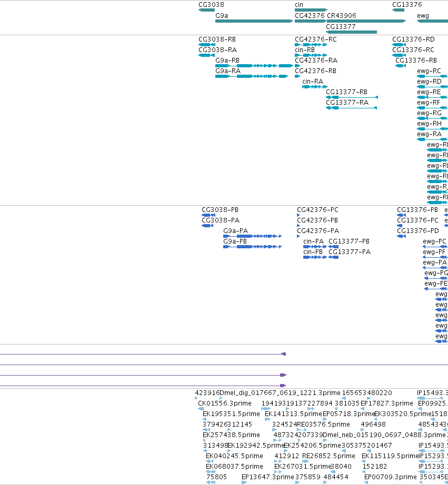The width and height of the screenshot is (448, 485).
Task: Click the ewg-PF protein label
Action: pyautogui.click(x=434, y=252)
